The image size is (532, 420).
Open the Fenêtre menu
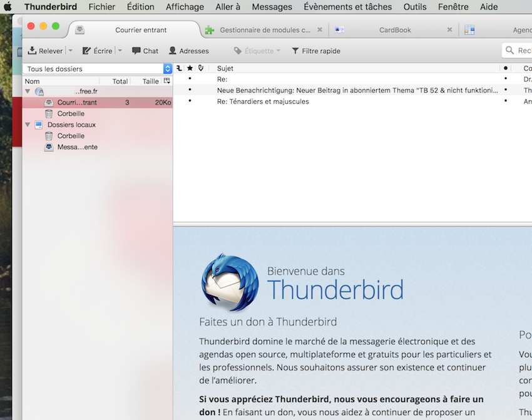click(x=453, y=7)
